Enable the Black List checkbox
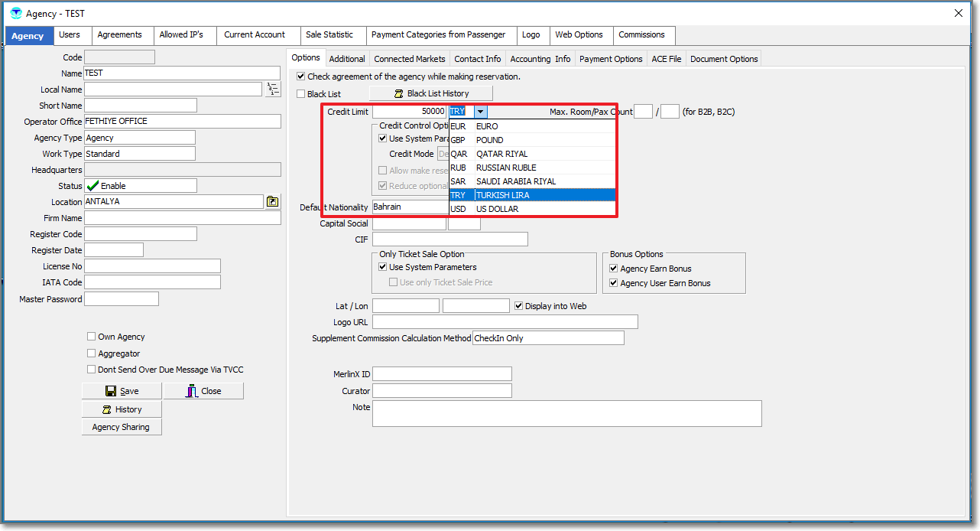The height and width of the screenshot is (531, 980). coord(301,94)
